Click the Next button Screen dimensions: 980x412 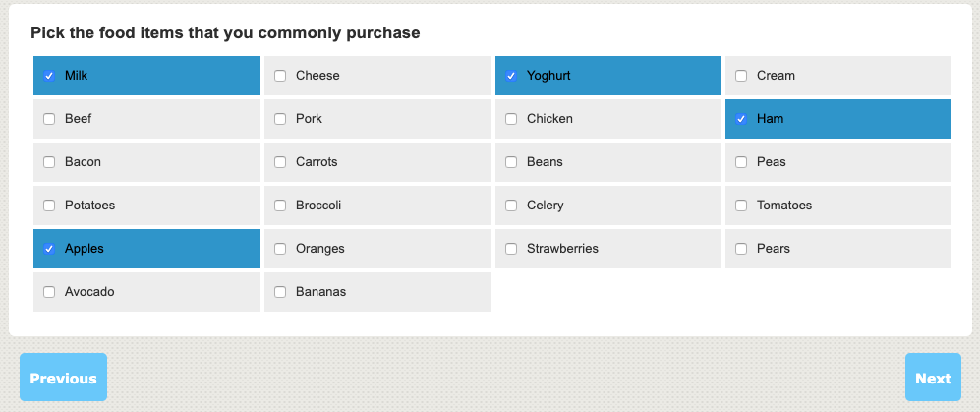933,378
